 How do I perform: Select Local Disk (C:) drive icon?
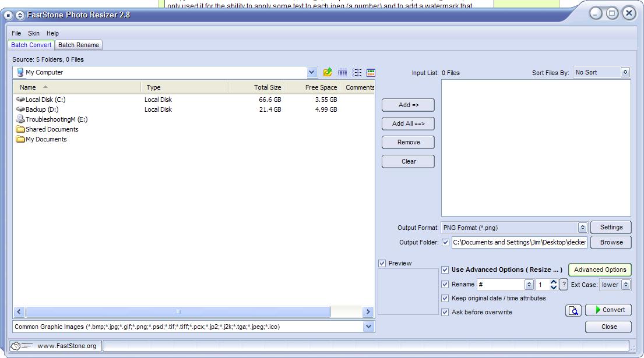pos(20,99)
